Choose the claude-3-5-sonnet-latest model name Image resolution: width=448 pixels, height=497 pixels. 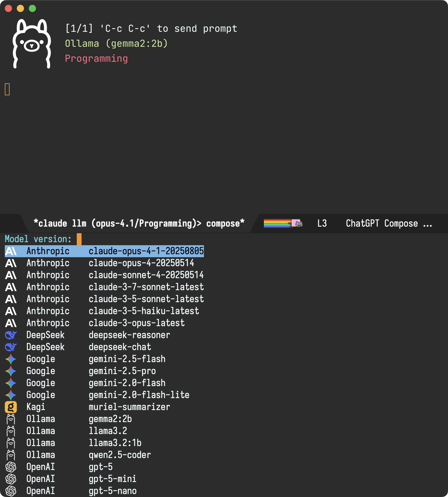click(146, 299)
